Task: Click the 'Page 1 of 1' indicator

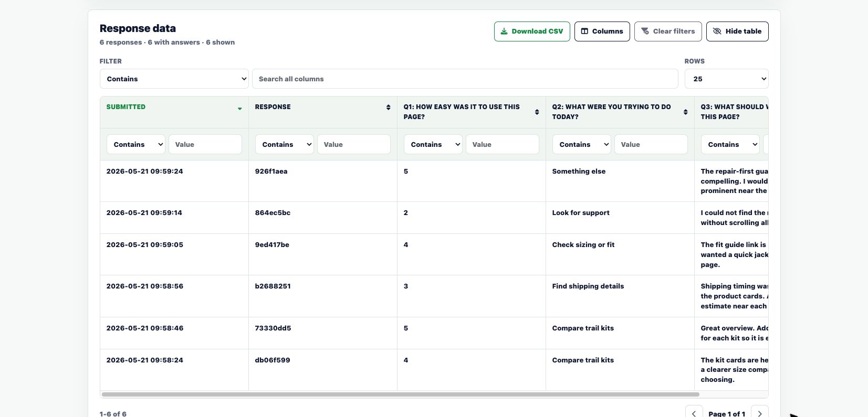Action: pos(727,414)
